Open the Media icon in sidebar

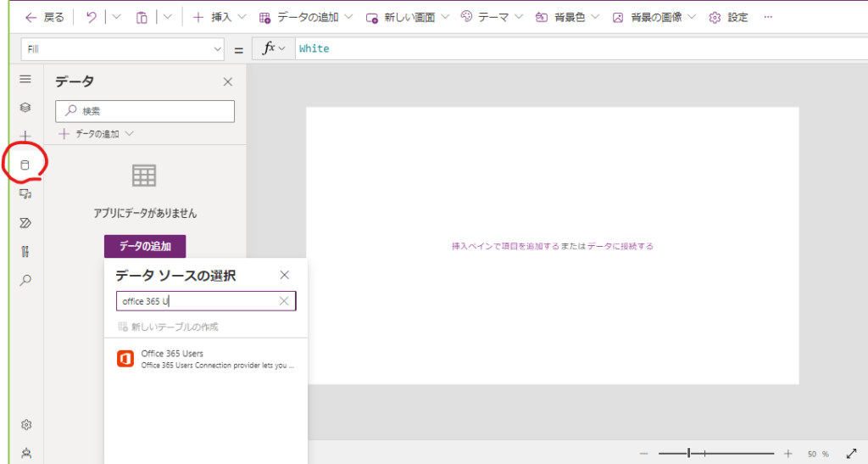pos(25,193)
